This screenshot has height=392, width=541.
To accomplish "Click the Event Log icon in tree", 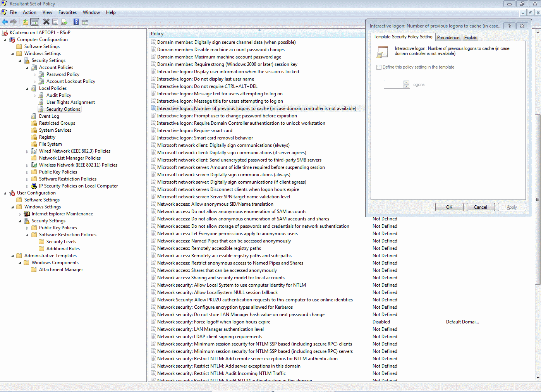I will (x=34, y=116).
